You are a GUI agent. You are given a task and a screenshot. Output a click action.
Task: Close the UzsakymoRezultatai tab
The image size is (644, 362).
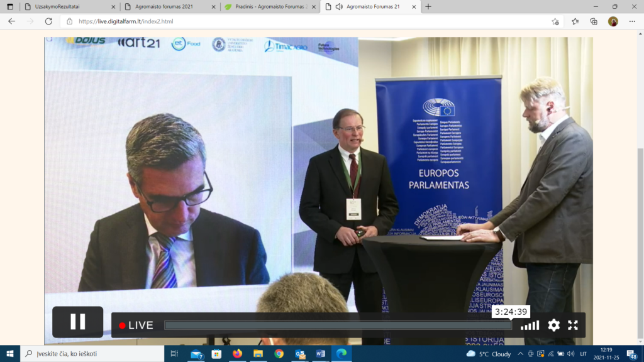point(113,6)
